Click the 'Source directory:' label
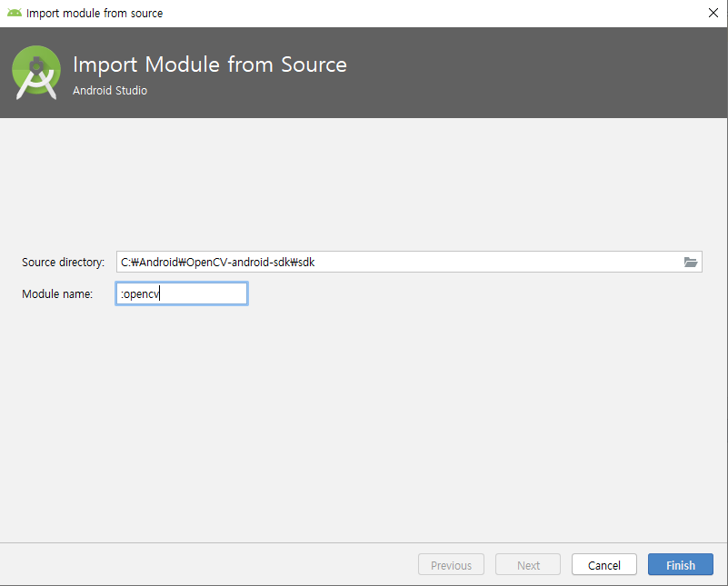Viewport: 728px width, 586px height. pyautogui.click(x=64, y=263)
